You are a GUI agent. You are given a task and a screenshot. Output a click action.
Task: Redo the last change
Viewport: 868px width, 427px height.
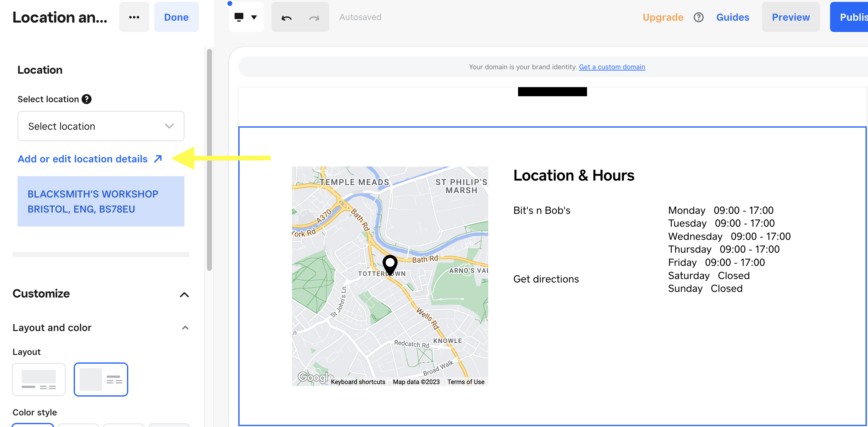pyautogui.click(x=314, y=18)
